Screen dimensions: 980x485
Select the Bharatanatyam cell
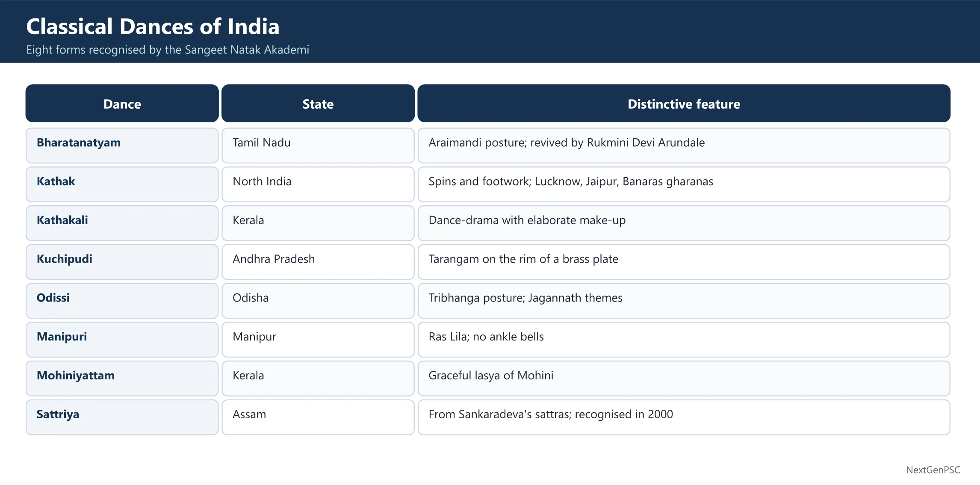pos(122,145)
